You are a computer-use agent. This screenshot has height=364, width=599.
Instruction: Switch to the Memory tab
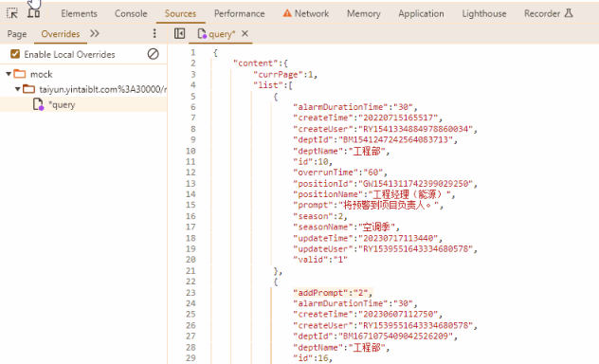364,14
